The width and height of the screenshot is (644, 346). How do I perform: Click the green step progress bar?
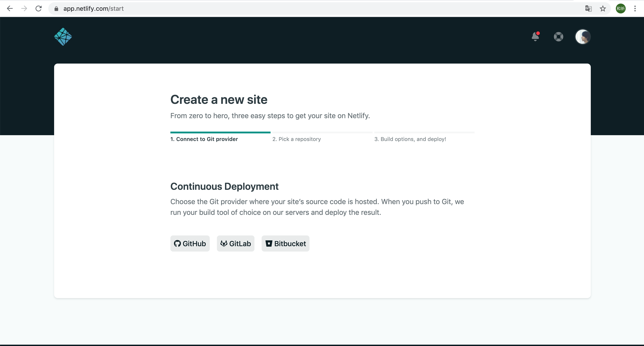(x=220, y=132)
